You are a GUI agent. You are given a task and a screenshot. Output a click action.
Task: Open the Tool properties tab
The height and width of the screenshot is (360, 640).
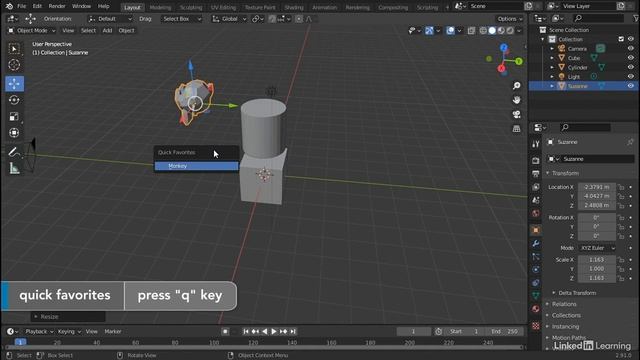(x=536, y=144)
